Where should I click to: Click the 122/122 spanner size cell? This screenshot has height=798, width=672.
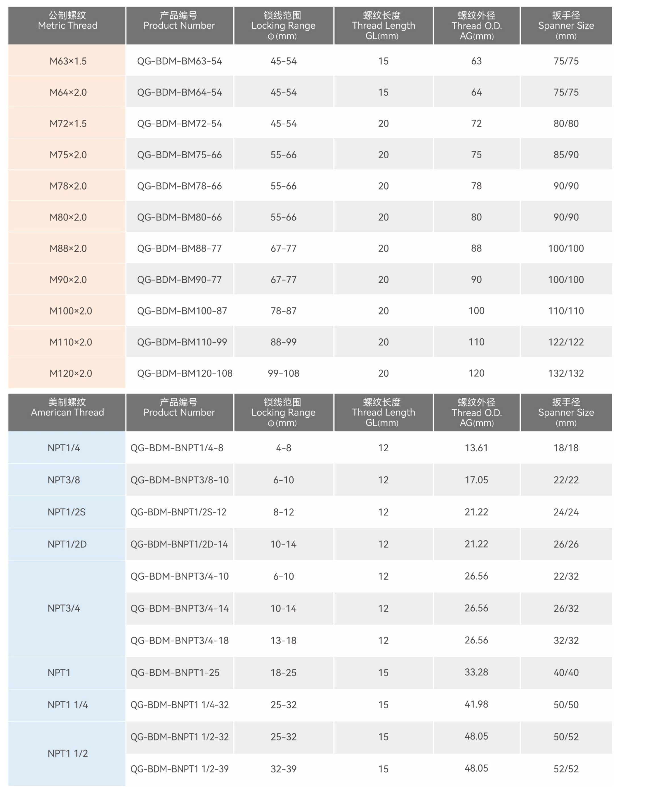[x=566, y=342]
